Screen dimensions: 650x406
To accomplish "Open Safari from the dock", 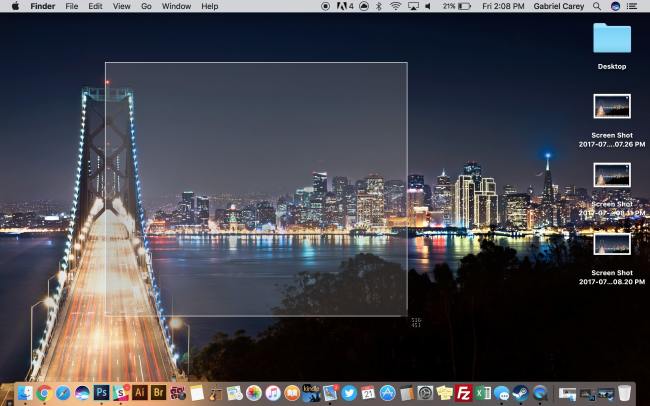I will coord(63,393).
